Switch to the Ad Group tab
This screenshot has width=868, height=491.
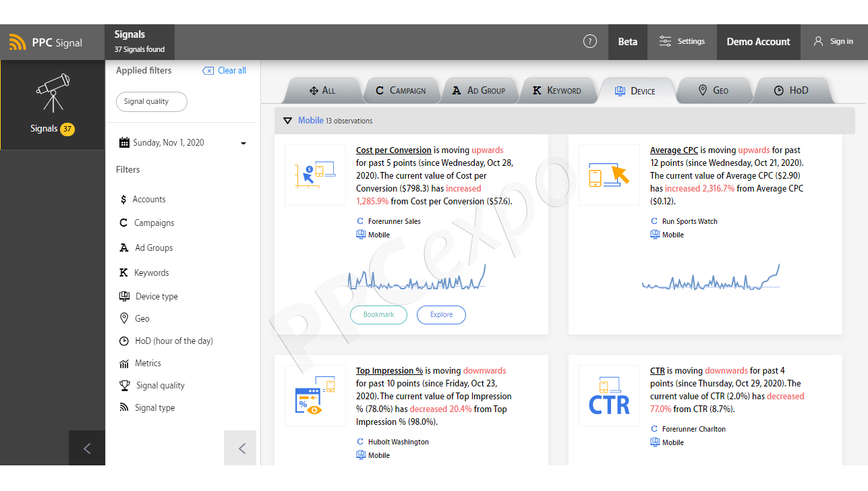[x=478, y=90]
